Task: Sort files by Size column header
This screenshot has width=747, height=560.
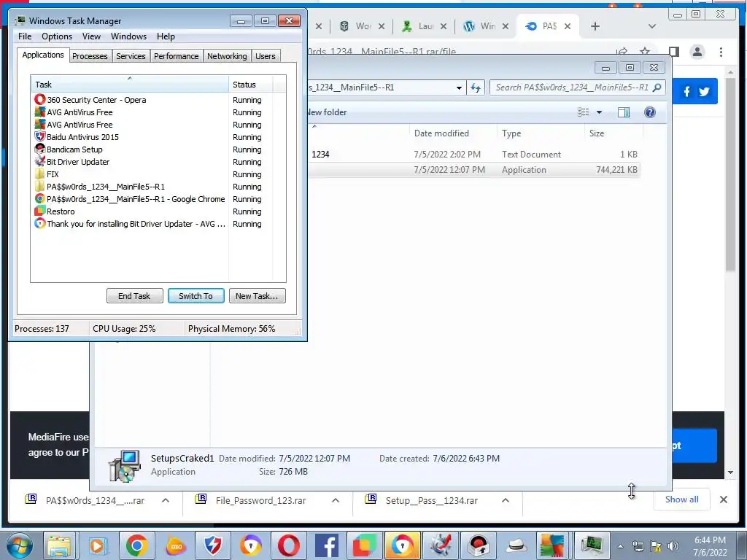Action: (x=614, y=133)
